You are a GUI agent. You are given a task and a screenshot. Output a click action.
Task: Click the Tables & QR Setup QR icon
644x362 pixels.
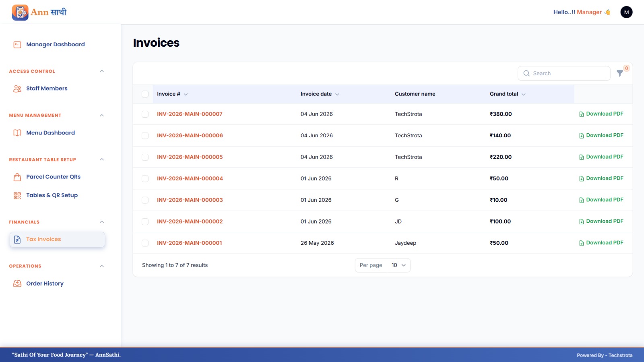pos(17,196)
